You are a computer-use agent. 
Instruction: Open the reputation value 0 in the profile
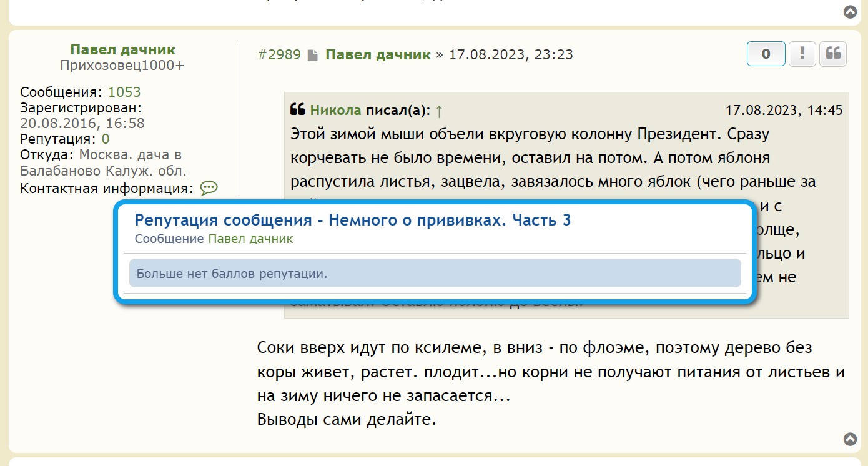(106, 139)
